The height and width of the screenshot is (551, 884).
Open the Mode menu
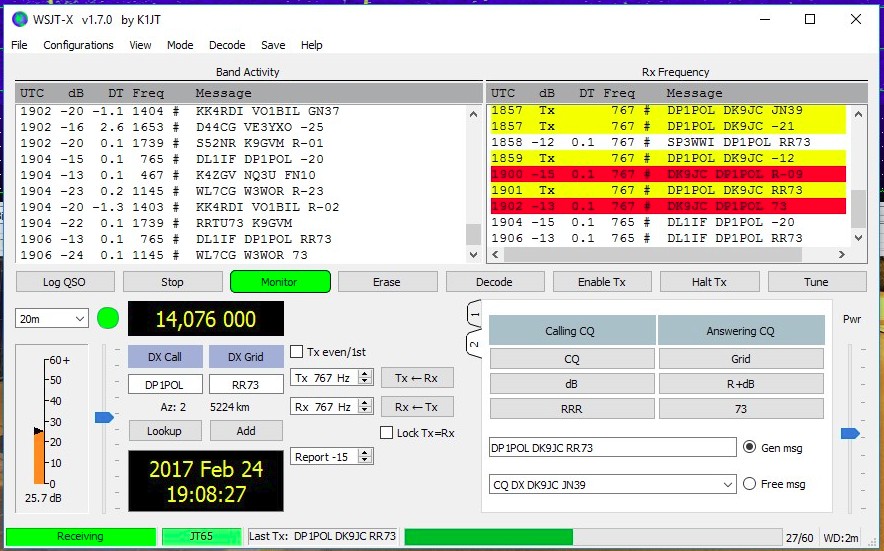180,45
